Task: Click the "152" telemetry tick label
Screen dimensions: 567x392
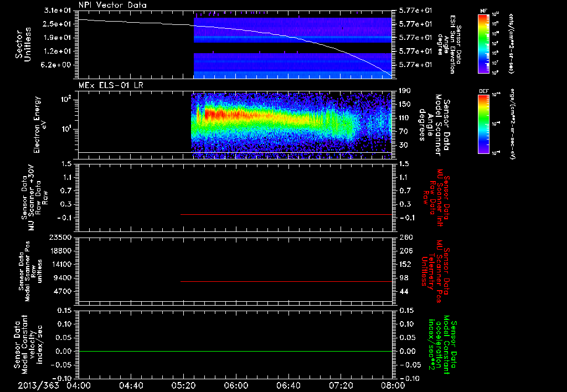Action: click(x=405, y=264)
